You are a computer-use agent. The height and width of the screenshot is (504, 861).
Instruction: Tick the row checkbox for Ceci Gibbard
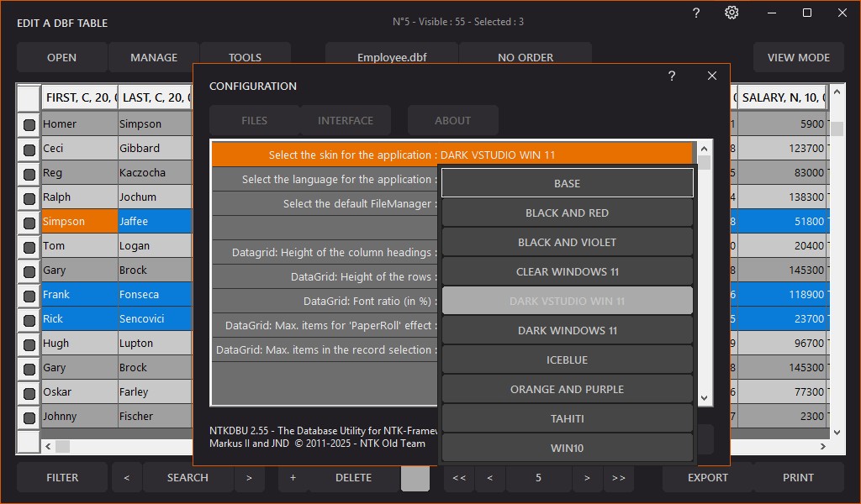pos(29,150)
